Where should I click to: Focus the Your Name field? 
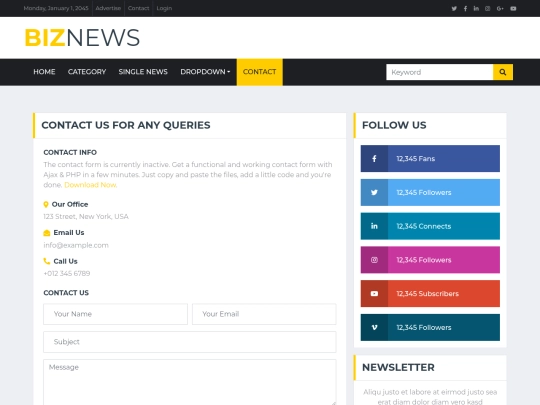115,314
